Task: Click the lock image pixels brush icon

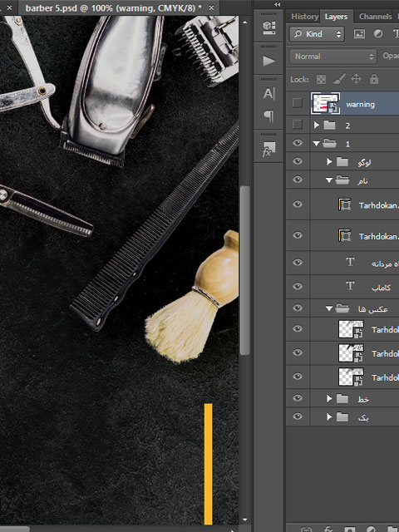Action: click(338, 79)
